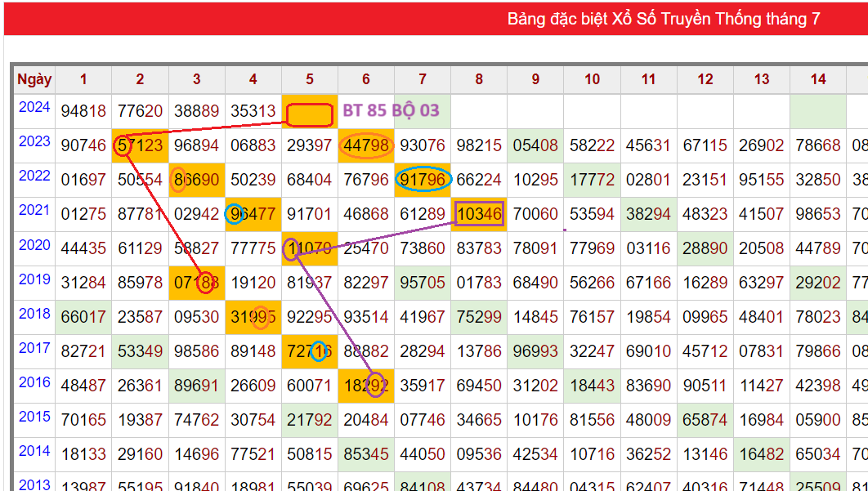This screenshot has height=491, width=868.
Task: Select highlighted cell 18292 in row 2016
Action: point(366,386)
